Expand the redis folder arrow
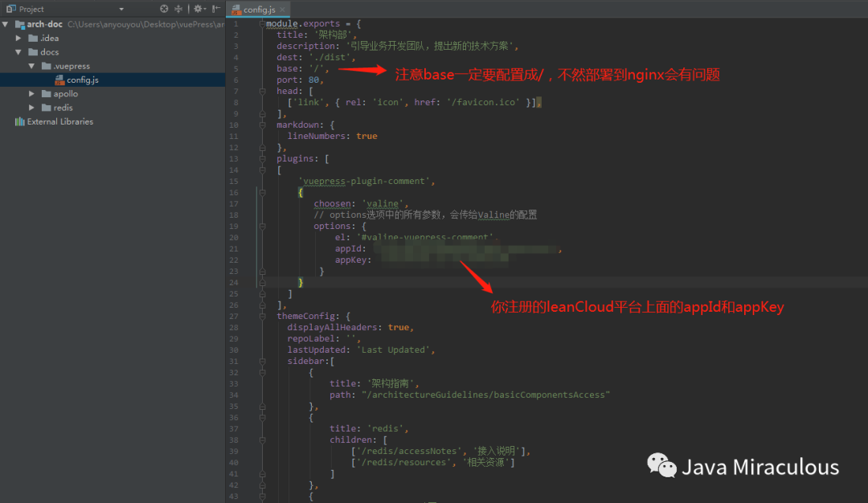The image size is (868, 503). tap(31, 108)
